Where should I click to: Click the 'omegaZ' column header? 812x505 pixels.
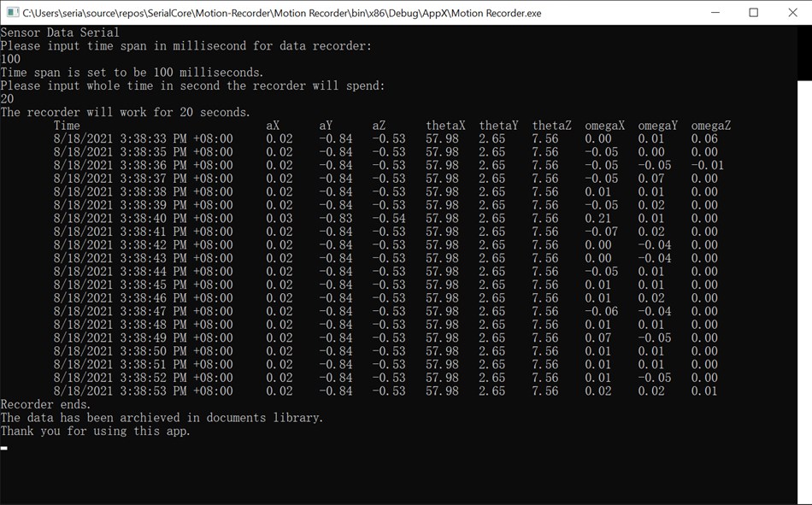click(x=711, y=126)
